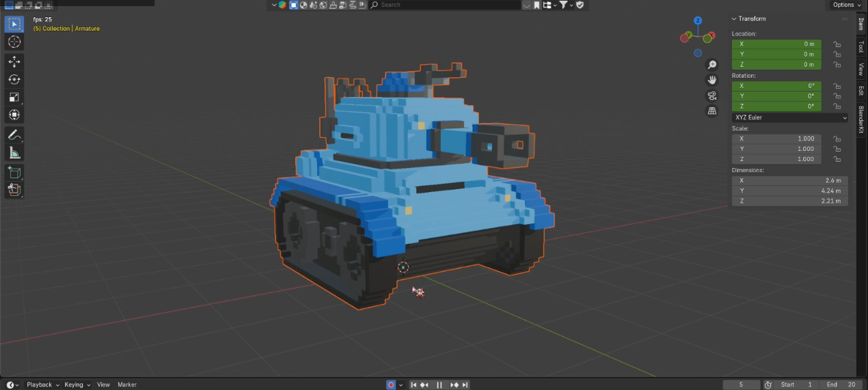The image size is (868, 390).
Task: Toggle lock on Location X
Action: [837, 44]
